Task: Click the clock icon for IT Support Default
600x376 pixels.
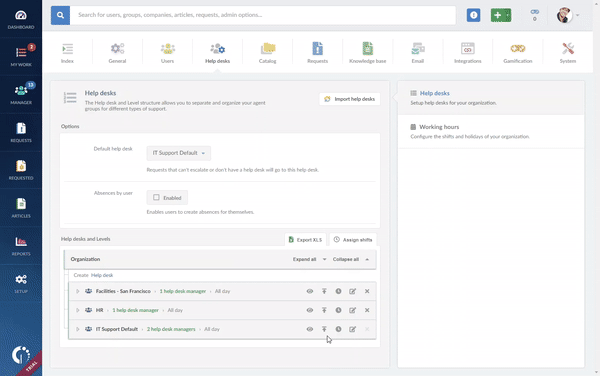Action: pos(338,329)
